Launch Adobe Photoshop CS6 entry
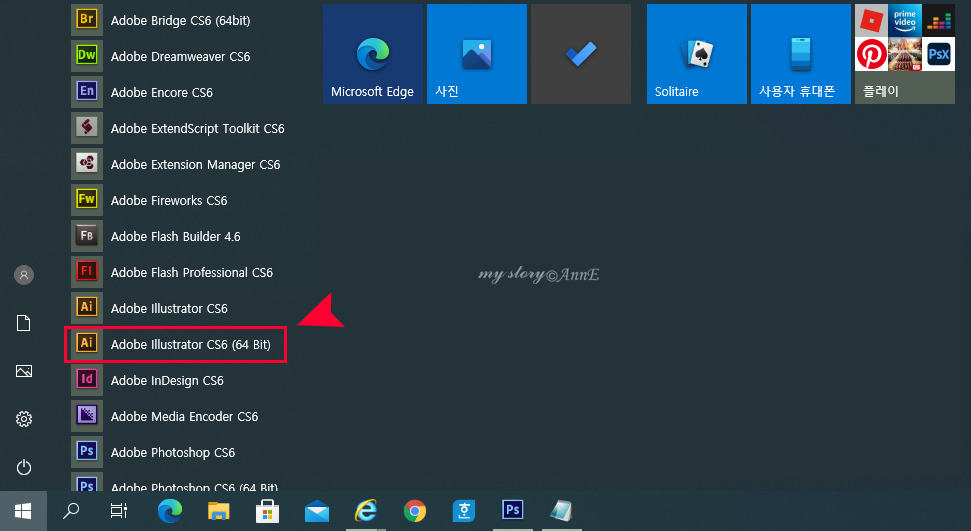971x531 pixels. tap(173, 452)
